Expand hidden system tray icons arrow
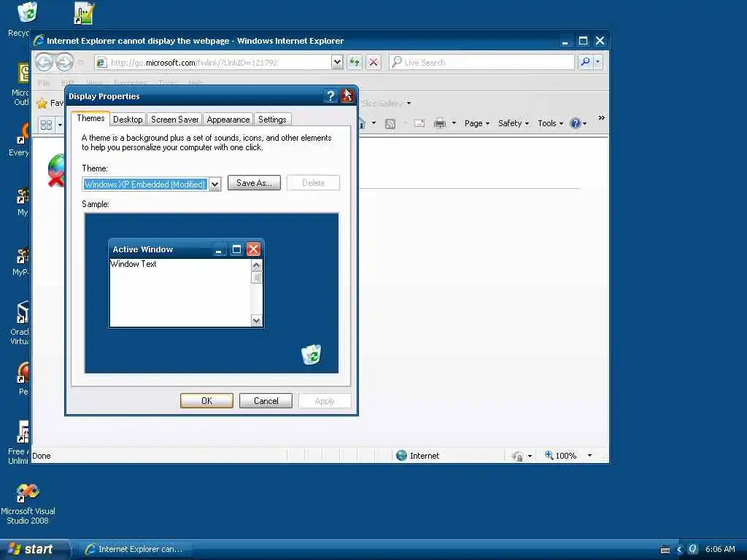 click(679, 549)
